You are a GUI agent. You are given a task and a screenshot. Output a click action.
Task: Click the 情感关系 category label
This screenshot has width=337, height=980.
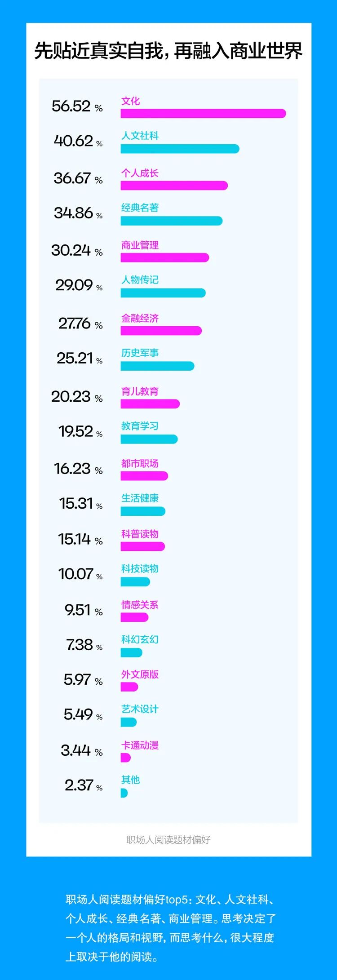coord(140,605)
